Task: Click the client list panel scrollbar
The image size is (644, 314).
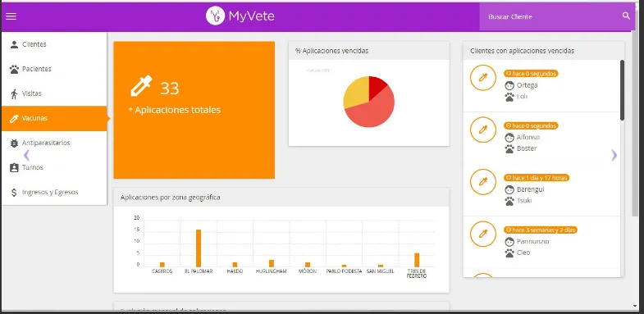Action: pos(622,90)
